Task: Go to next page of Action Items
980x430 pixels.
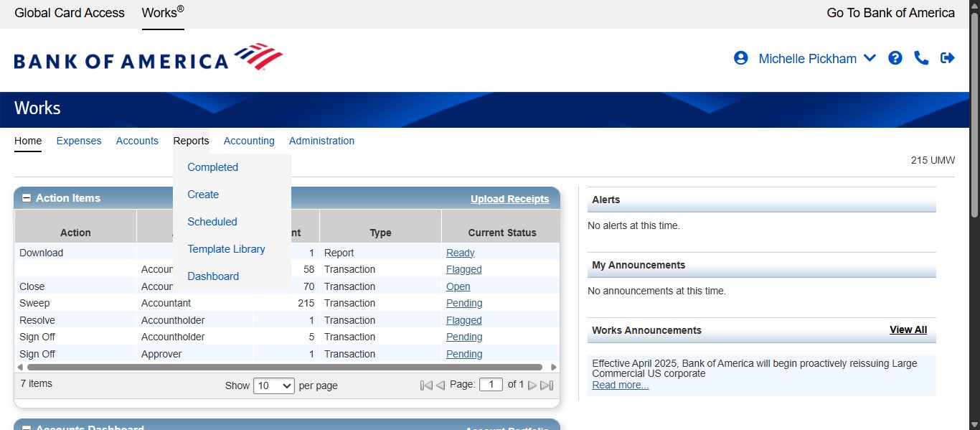Action: [532, 385]
